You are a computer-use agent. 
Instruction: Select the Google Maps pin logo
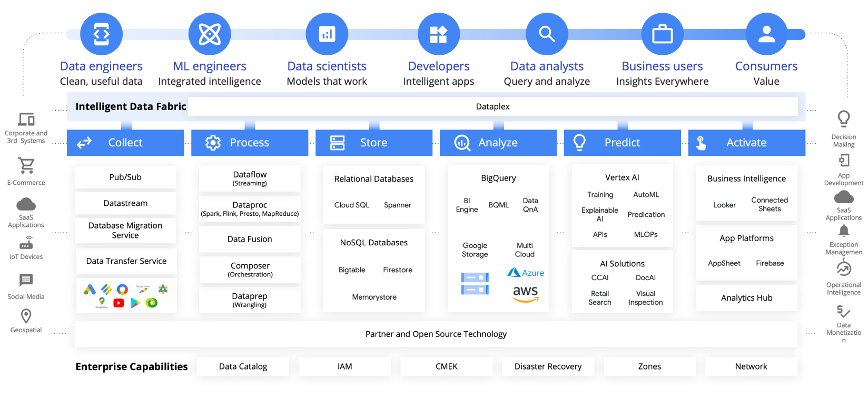(x=102, y=302)
